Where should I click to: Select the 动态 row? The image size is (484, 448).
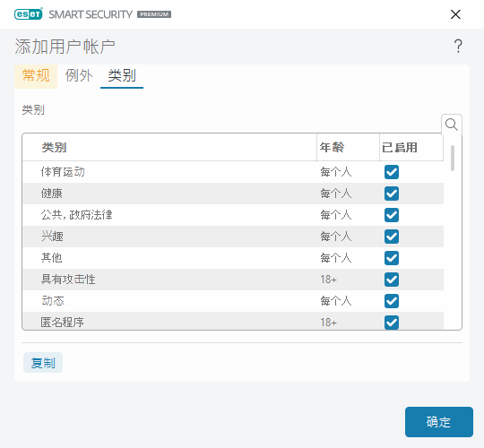coord(233,301)
